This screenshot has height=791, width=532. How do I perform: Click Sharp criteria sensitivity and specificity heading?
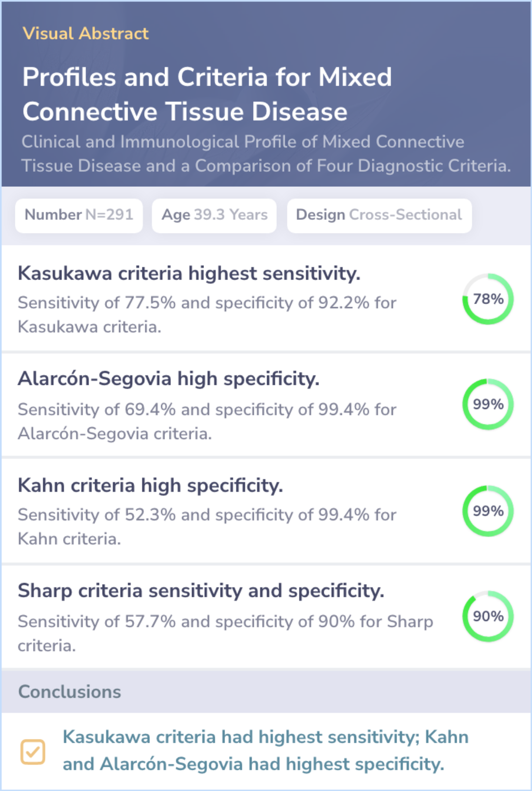pyautogui.click(x=201, y=591)
